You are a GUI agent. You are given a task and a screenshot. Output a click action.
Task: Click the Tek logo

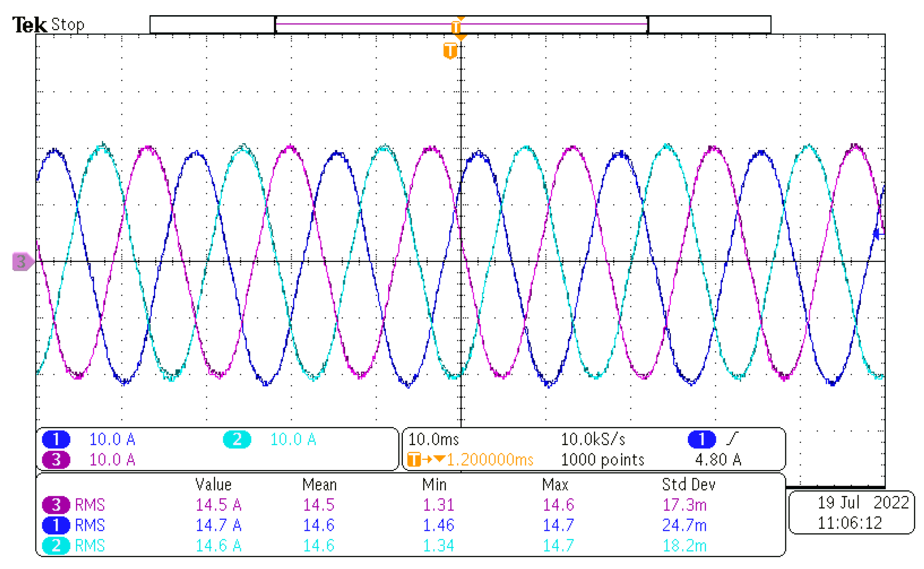click(29, 24)
